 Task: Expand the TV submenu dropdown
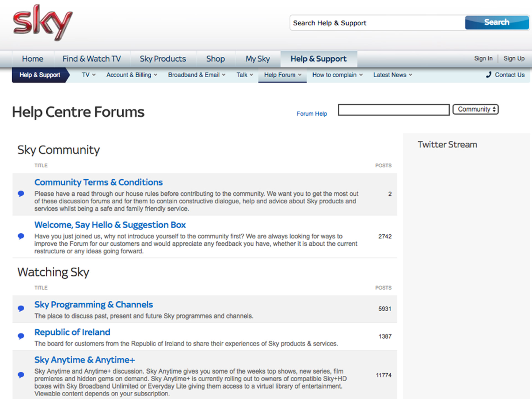pos(88,75)
